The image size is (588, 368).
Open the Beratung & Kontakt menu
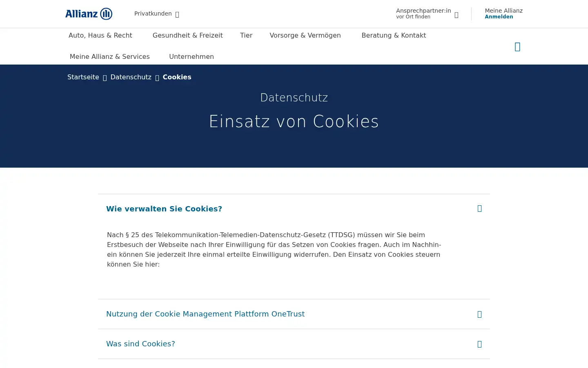click(x=394, y=36)
